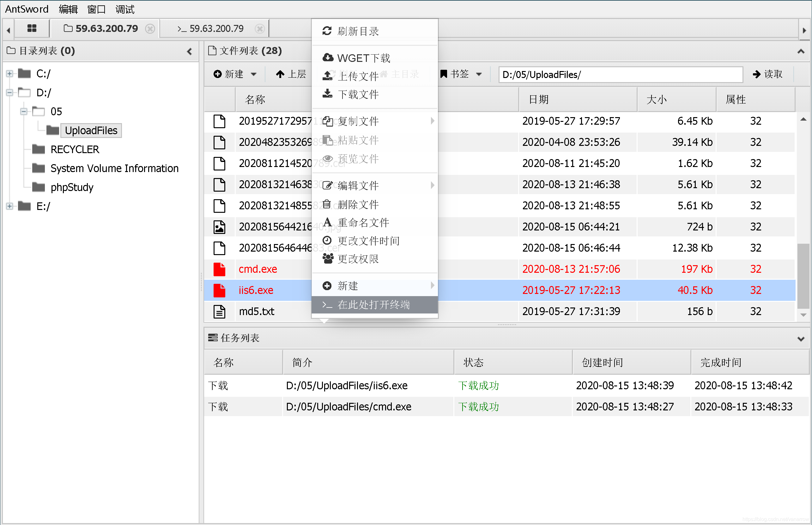Open the 新建 toolbar dropdown arrow

coord(253,74)
